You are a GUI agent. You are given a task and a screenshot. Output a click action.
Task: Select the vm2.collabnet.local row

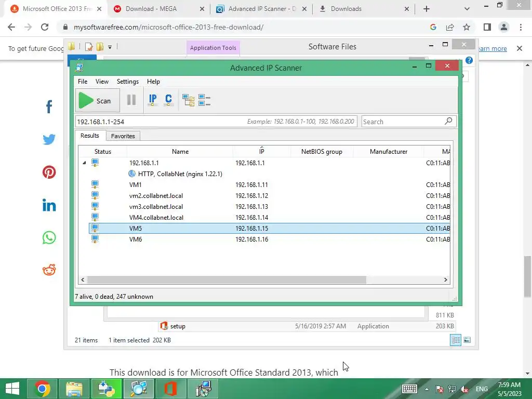pos(270,196)
